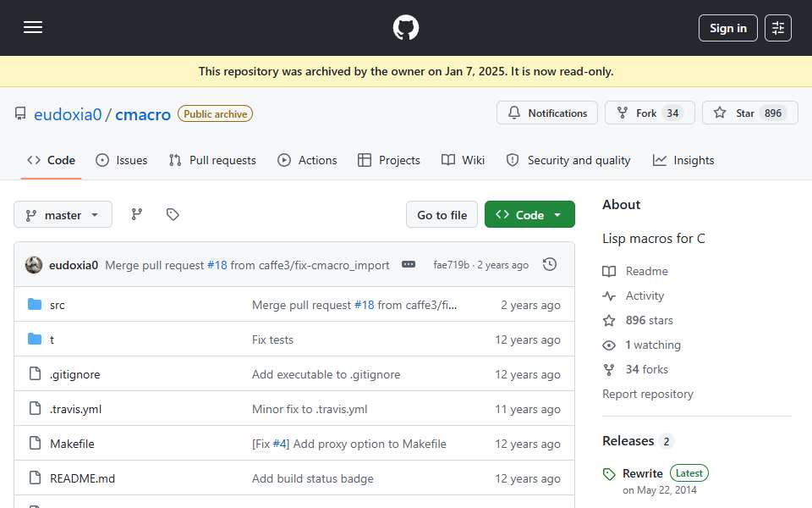
Task: Open #18 link in src row
Action: (x=364, y=305)
